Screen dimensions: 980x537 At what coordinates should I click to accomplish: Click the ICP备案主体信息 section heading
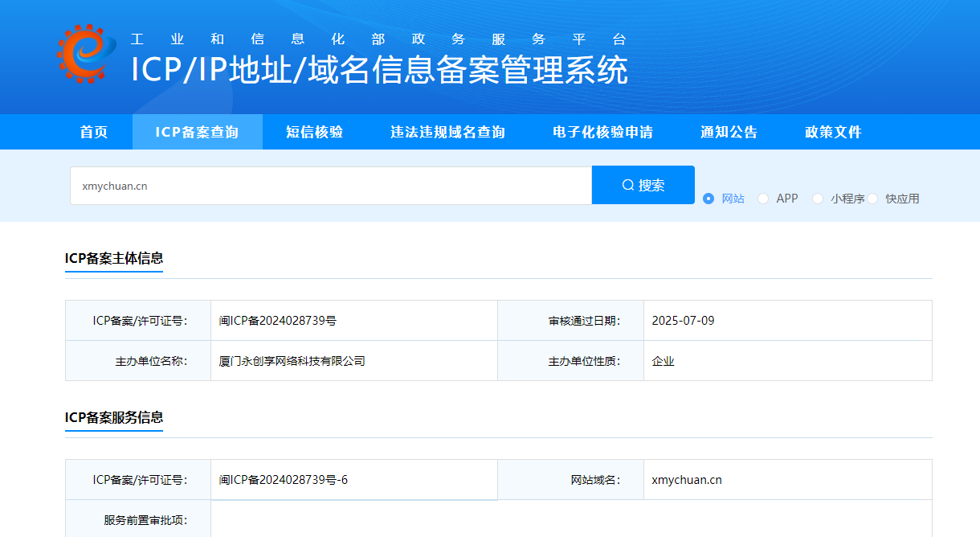pos(114,258)
